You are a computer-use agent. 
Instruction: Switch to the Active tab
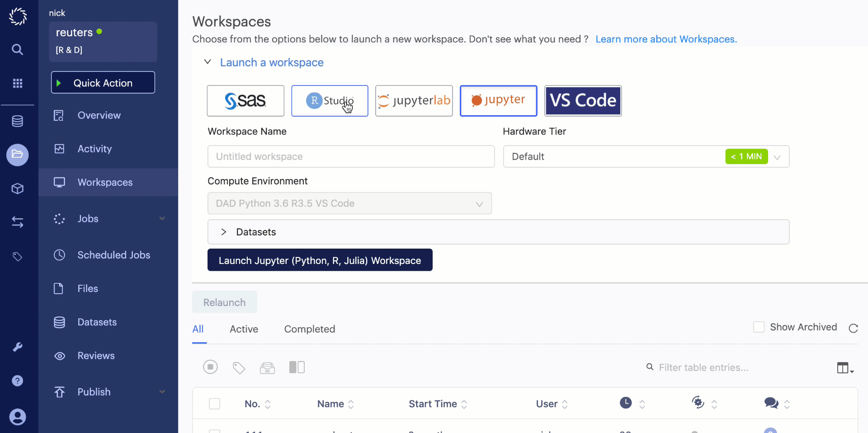(x=244, y=329)
